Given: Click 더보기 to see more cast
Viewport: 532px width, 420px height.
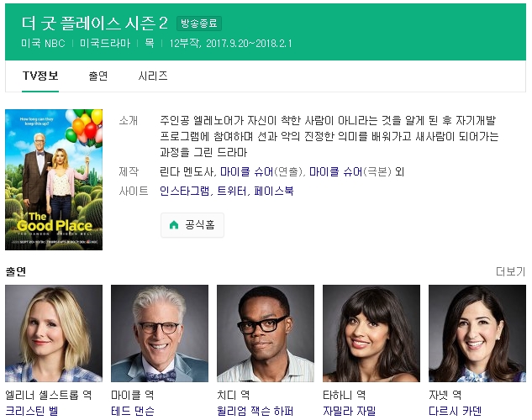Looking at the screenshot, I should click(510, 271).
